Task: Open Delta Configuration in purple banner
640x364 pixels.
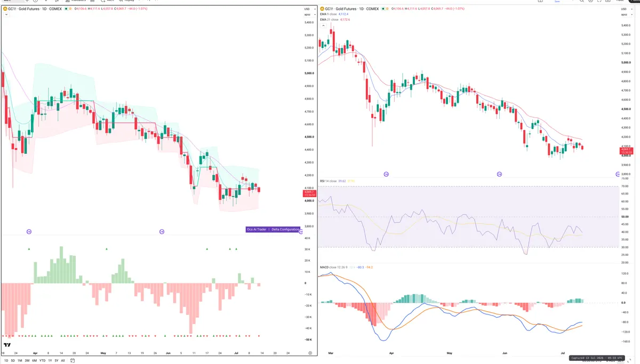Action: pos(285,229)
